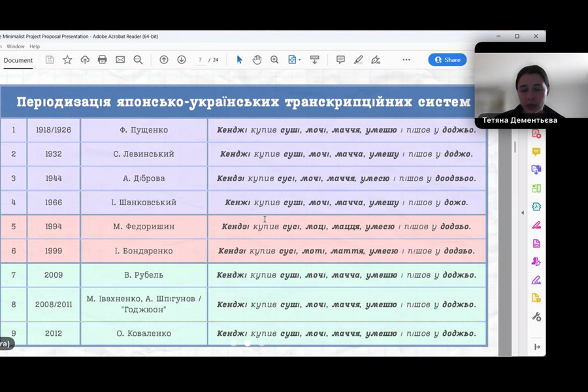Click the zoom in magnifier icon
The width and height of the screenshot is (588, 392).
(274, 59)
